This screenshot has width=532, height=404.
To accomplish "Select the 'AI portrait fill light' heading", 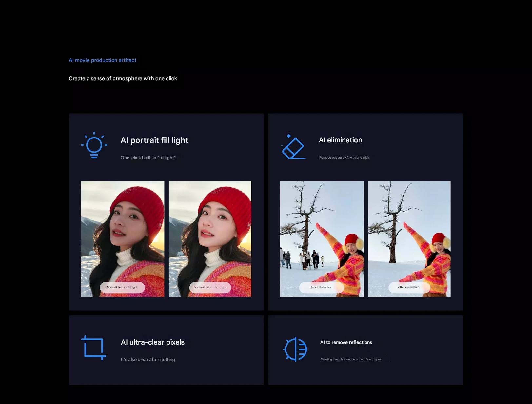I will pyautogui.click(x=154, y=140).
